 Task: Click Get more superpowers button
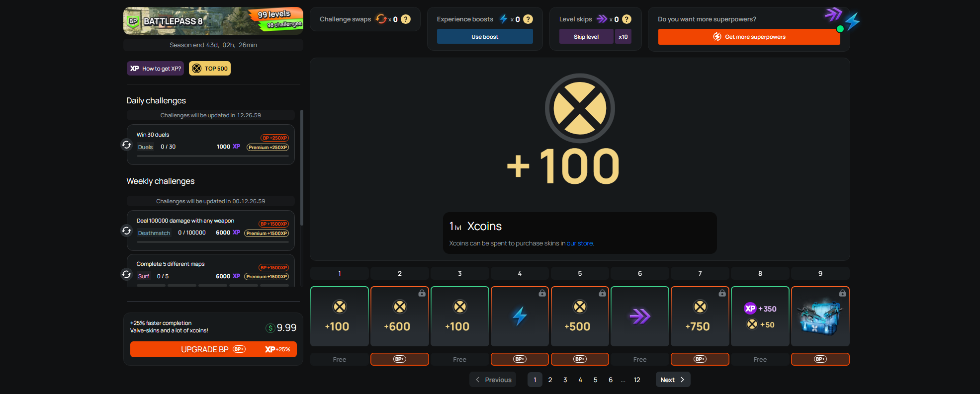pyautogui.click(x=749, y=37)
